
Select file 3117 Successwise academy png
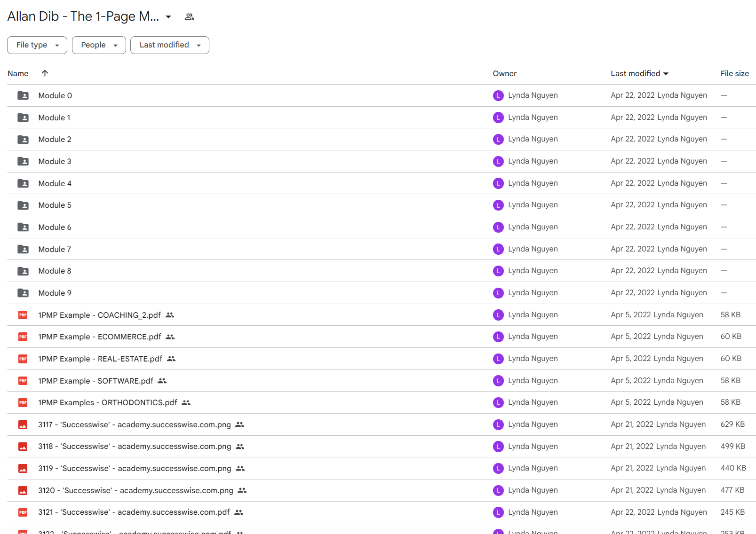click(135, 424)
